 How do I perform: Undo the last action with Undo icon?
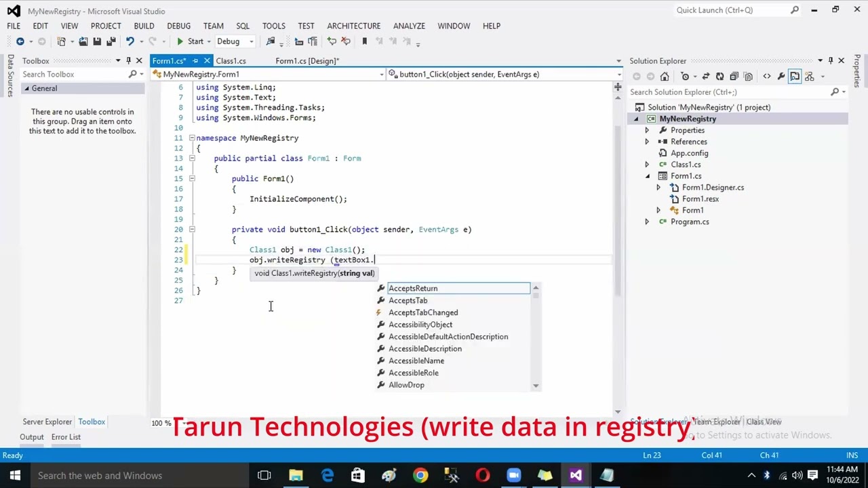coord(130,41)
